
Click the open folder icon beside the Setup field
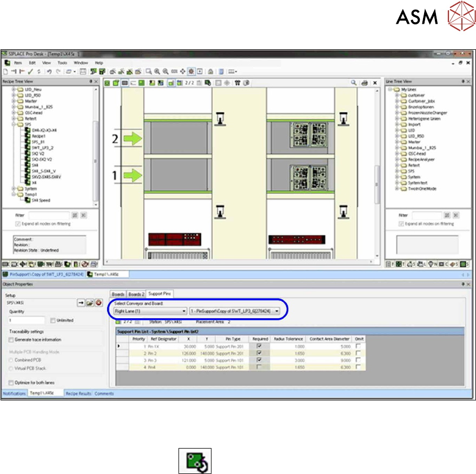[x=90, y=302]
